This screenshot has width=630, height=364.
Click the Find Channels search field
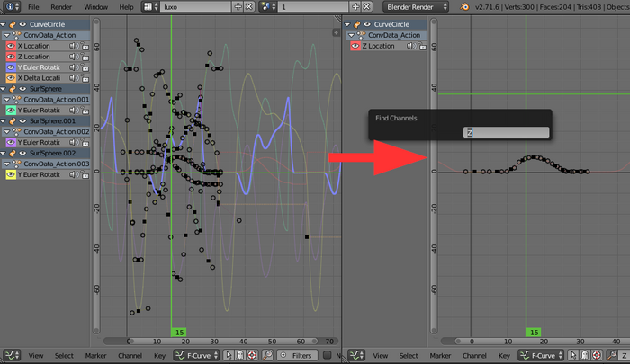coord(506,132)
